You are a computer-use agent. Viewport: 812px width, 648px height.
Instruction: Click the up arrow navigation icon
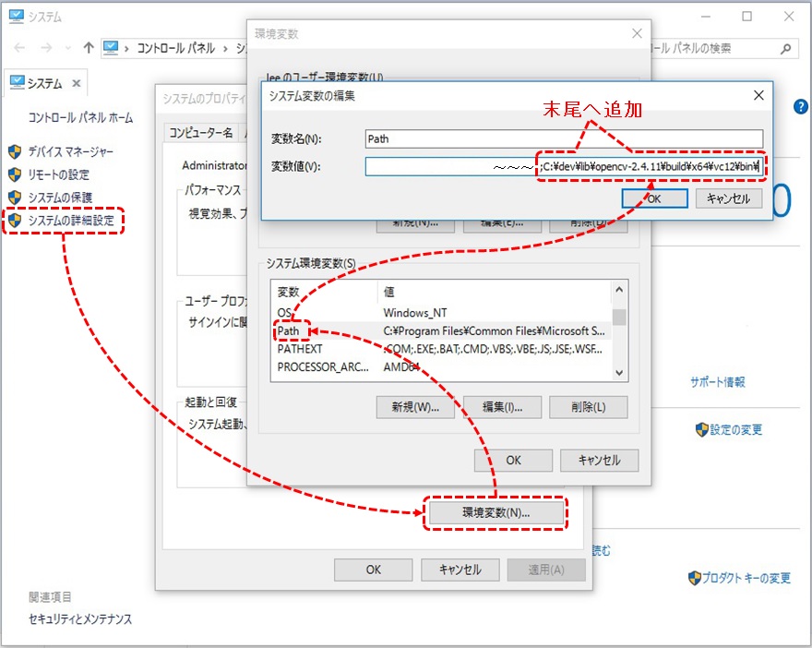[89, 48]
